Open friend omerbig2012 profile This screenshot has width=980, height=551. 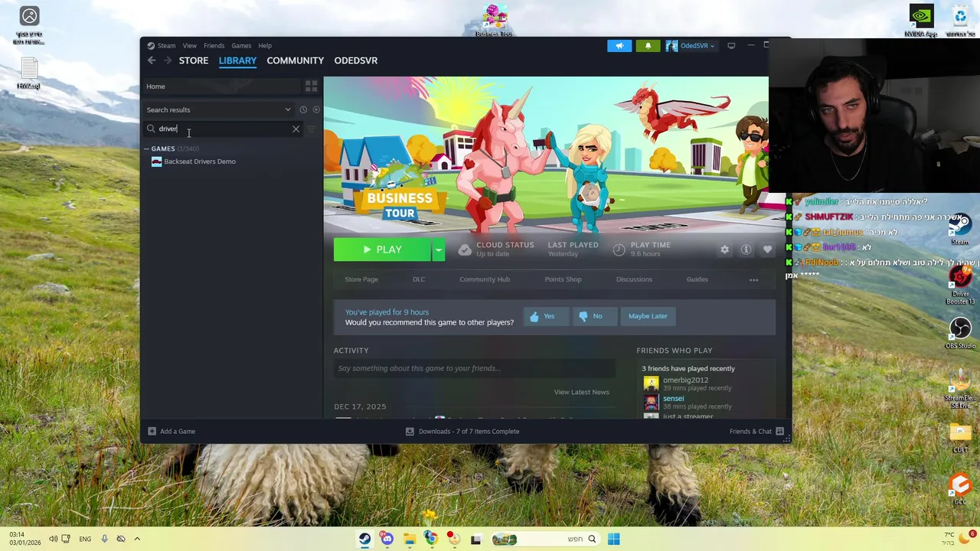coord(684,380)
